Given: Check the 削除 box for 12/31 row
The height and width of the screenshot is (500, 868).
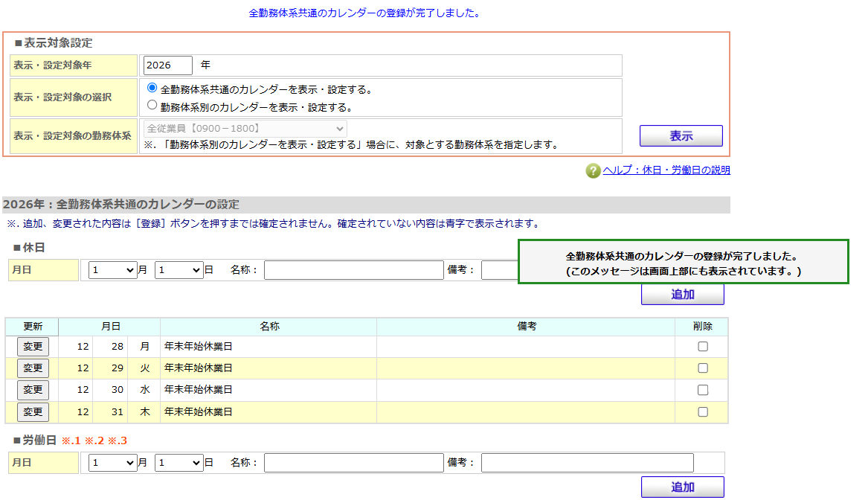Looking at the screenshot, I should [703, 412].
